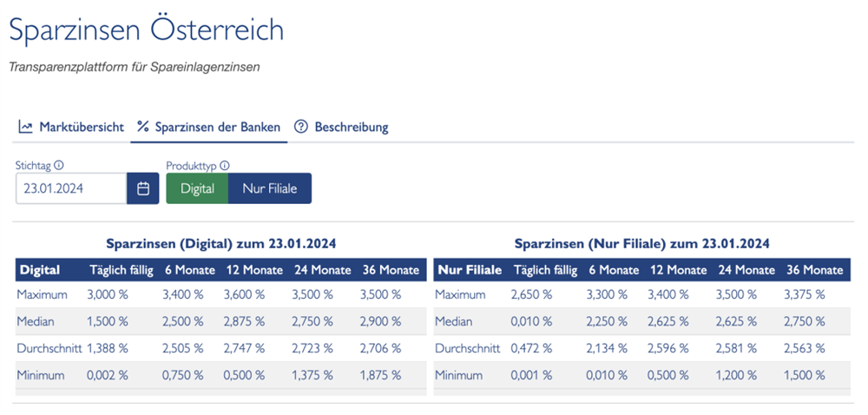
Task: Toggle the Nur Filiale product type button
Action: [x=270, y=188]
